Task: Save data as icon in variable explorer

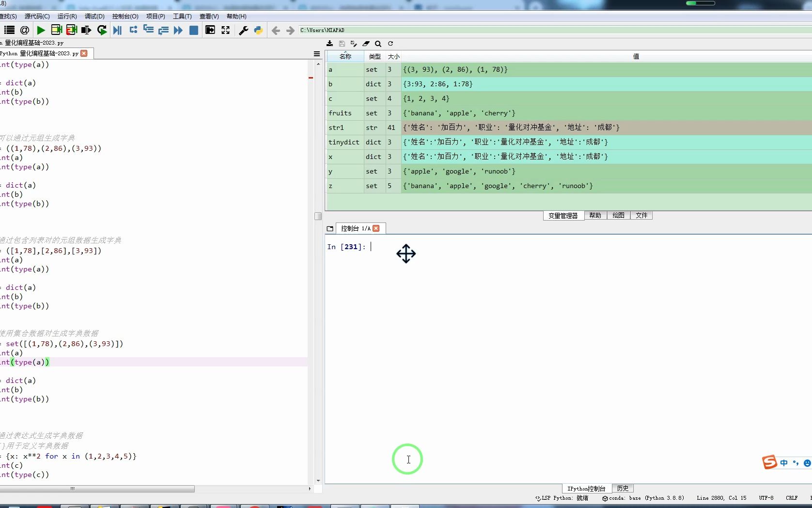Action: click(x=354, y=44)
